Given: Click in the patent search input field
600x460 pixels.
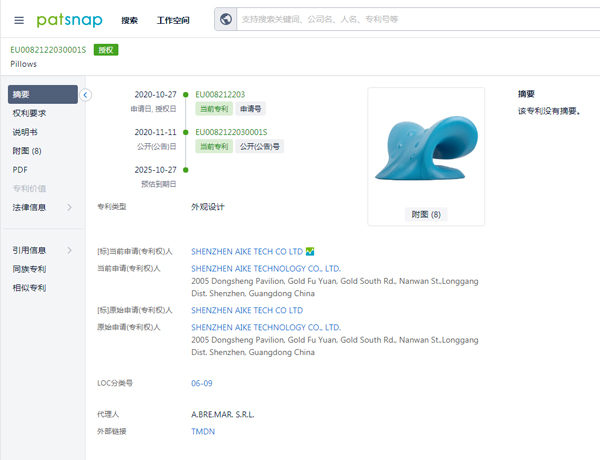Looking at the screenshot, I should (400, 19).
